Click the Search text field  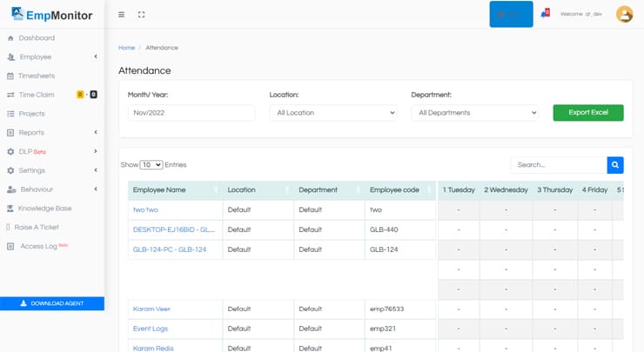pyautogui.click(x=559, y=165)
